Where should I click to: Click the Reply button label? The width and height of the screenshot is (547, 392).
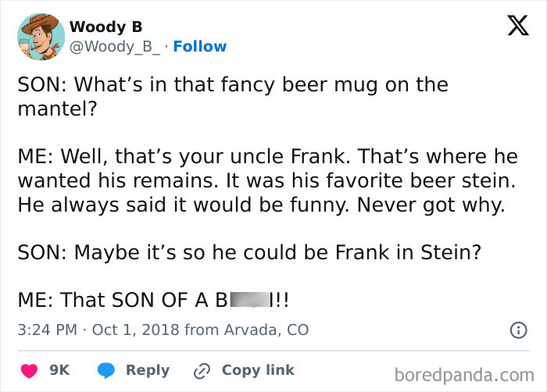[148, 370]
